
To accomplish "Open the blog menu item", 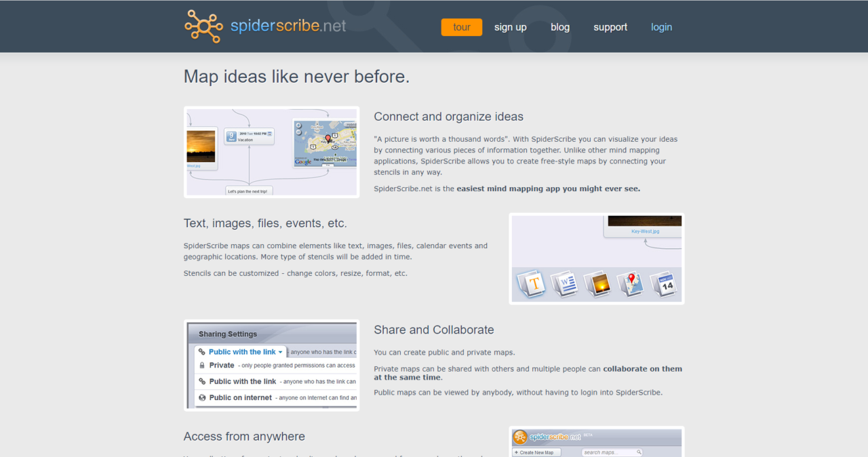I will 560,27.
